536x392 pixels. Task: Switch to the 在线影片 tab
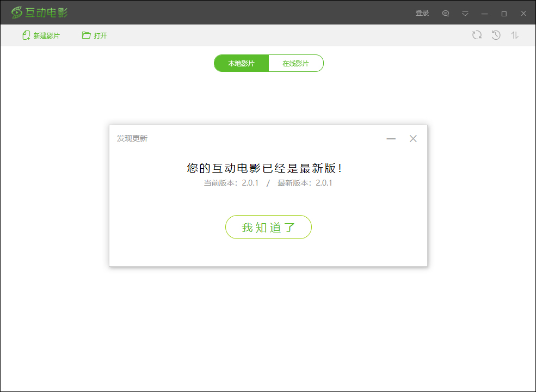[x=296, y=63]
